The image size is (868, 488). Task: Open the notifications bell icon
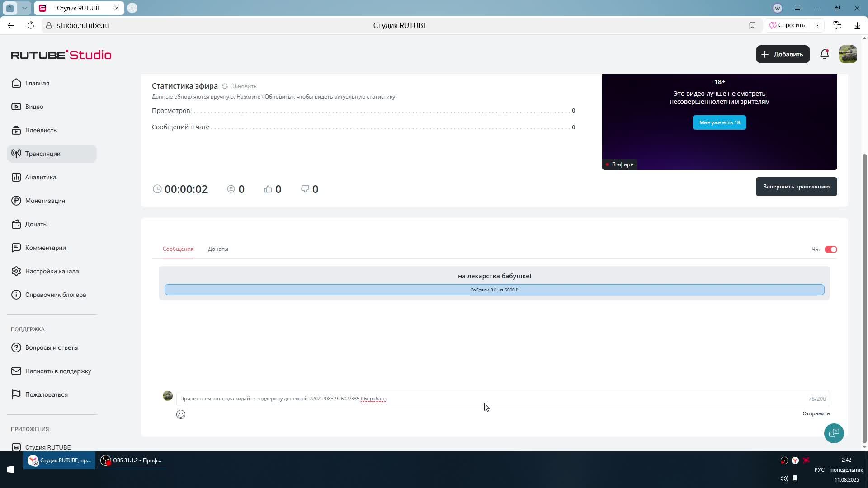(x=824, y=54)
